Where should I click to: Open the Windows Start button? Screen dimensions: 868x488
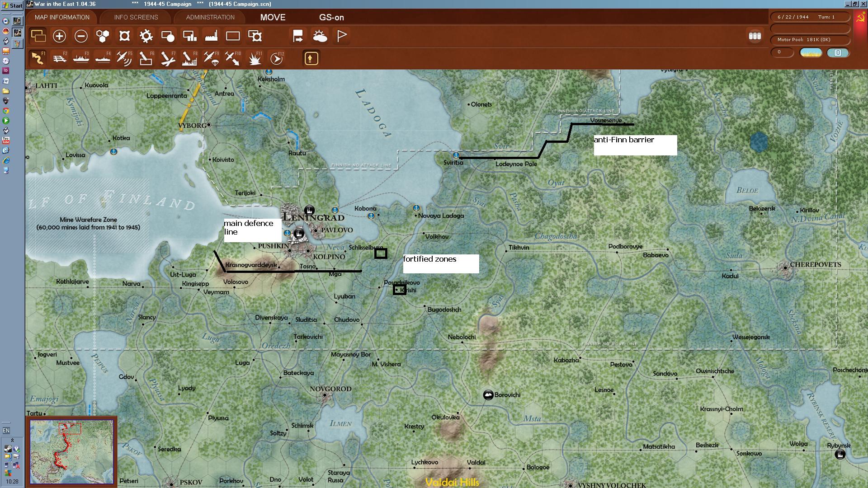[x=12, y=5]
